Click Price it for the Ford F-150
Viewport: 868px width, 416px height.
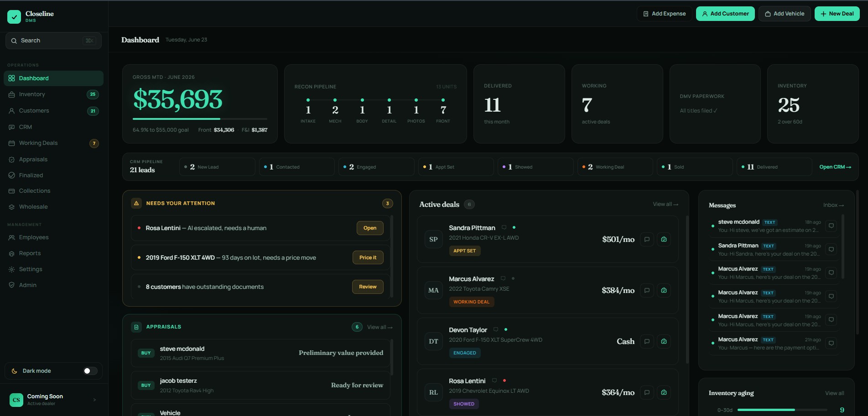(x=368, y=257)
